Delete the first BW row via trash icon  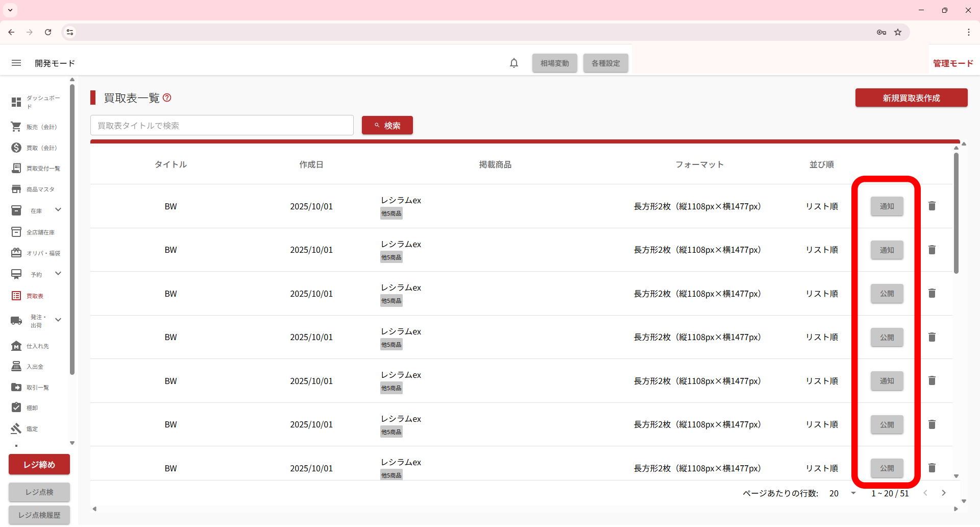pyautogui.click(x=932, y=206)
